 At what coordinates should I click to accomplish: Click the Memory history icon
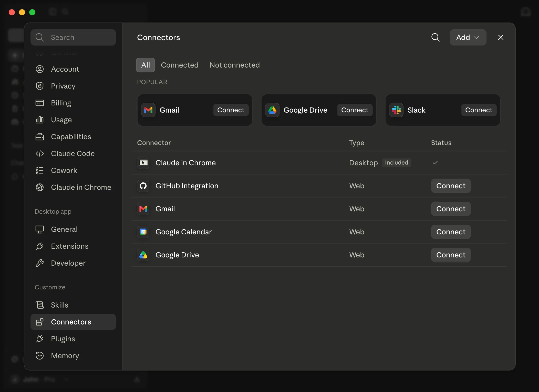40,356
